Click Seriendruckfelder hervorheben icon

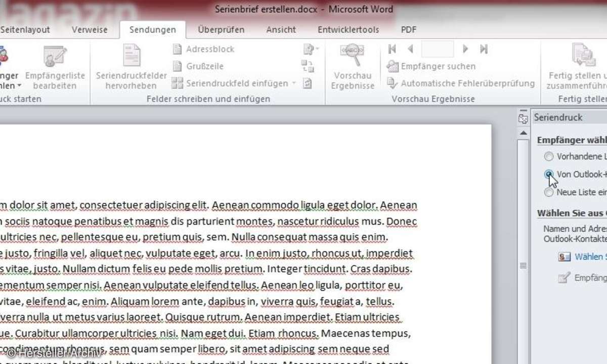pos(131,57)
